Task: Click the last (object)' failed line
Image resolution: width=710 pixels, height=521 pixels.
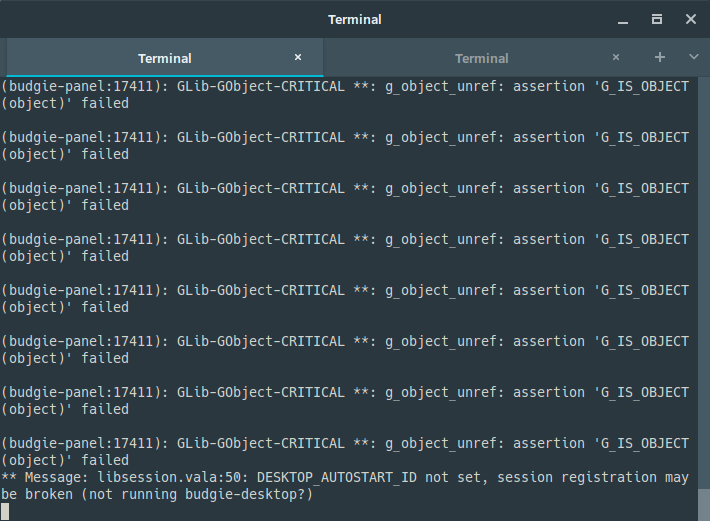Action: tap(65, 460)
